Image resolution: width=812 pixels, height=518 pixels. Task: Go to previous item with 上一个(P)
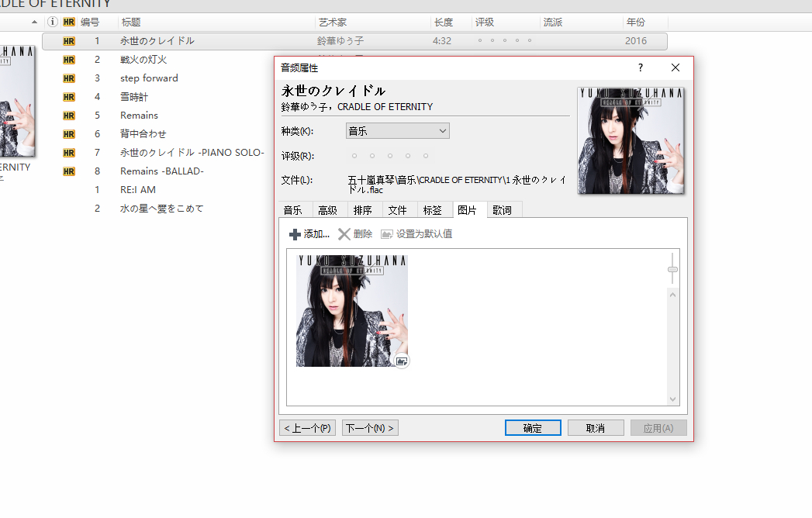tap(308, 428)
